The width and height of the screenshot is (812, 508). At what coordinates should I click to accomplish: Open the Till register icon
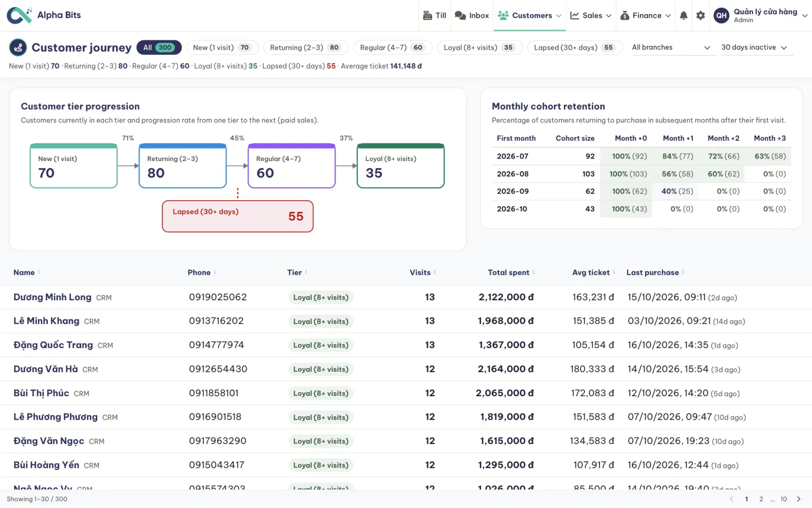pyautogui.click(x=427, y=16)
